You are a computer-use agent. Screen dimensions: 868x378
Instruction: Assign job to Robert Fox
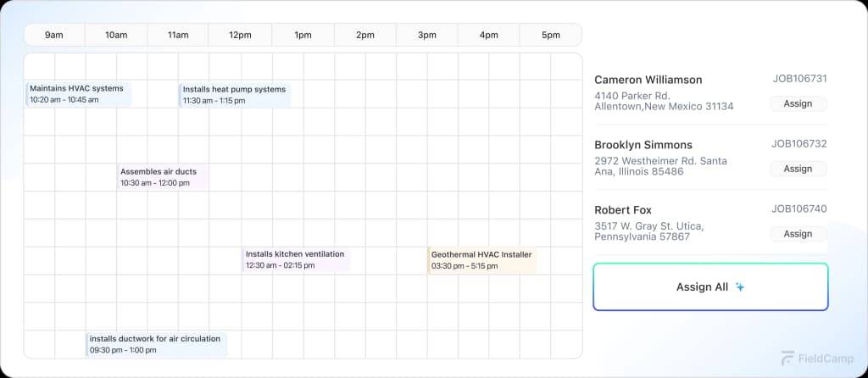pos(798,234)
